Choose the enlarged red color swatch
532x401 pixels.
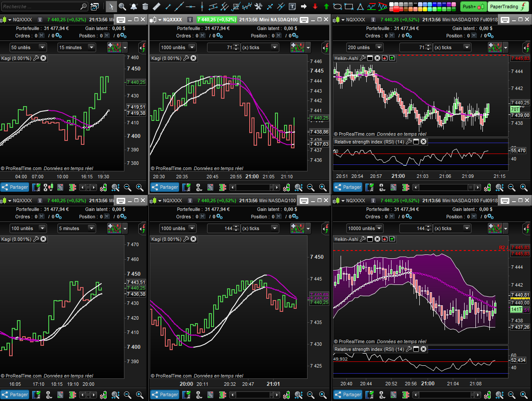coord(396,9)
